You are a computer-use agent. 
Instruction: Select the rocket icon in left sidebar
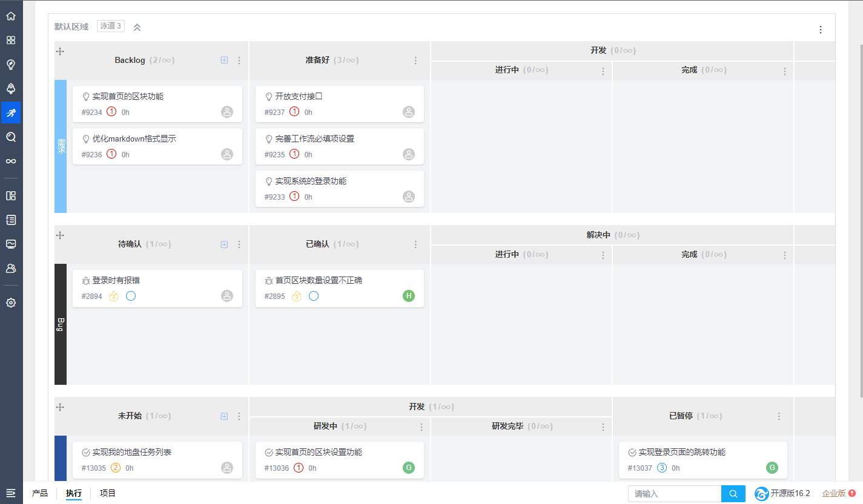11,88
